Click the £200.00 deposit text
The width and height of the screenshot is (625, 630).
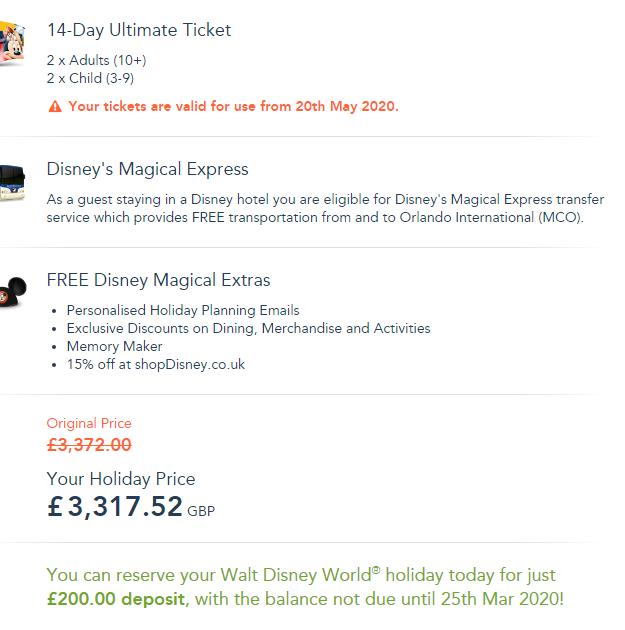[118, 599]
